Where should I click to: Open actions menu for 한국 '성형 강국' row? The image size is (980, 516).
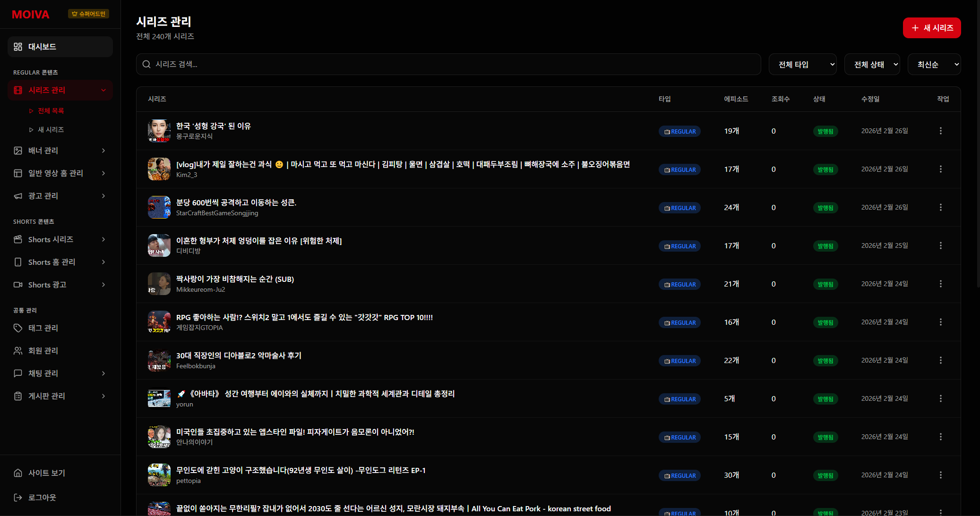pyautogui.click(x=940, y=131)
